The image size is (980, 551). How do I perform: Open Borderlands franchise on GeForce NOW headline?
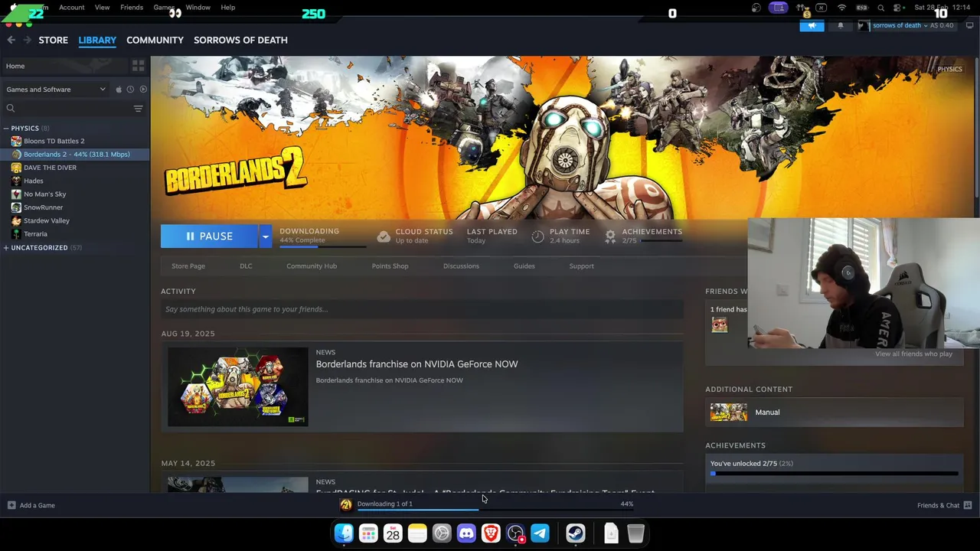416,364
